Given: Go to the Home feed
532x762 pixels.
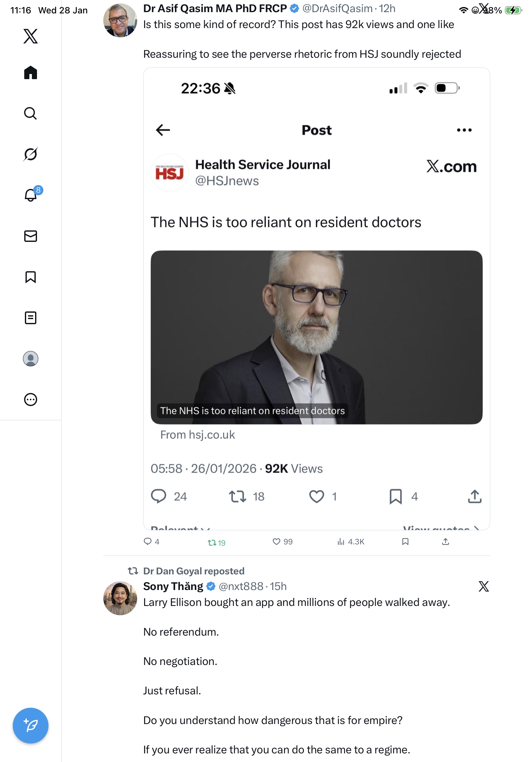Looking at the screenshot, I should (x=31, y=73).
